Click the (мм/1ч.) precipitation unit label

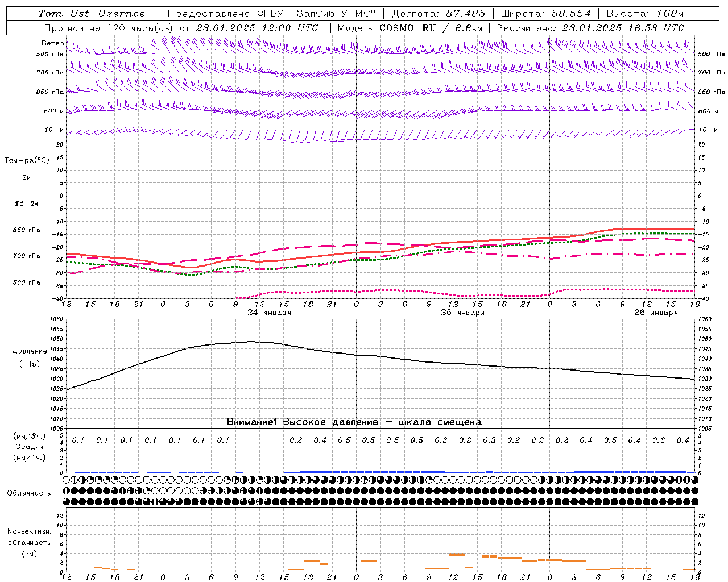(30, 458)
